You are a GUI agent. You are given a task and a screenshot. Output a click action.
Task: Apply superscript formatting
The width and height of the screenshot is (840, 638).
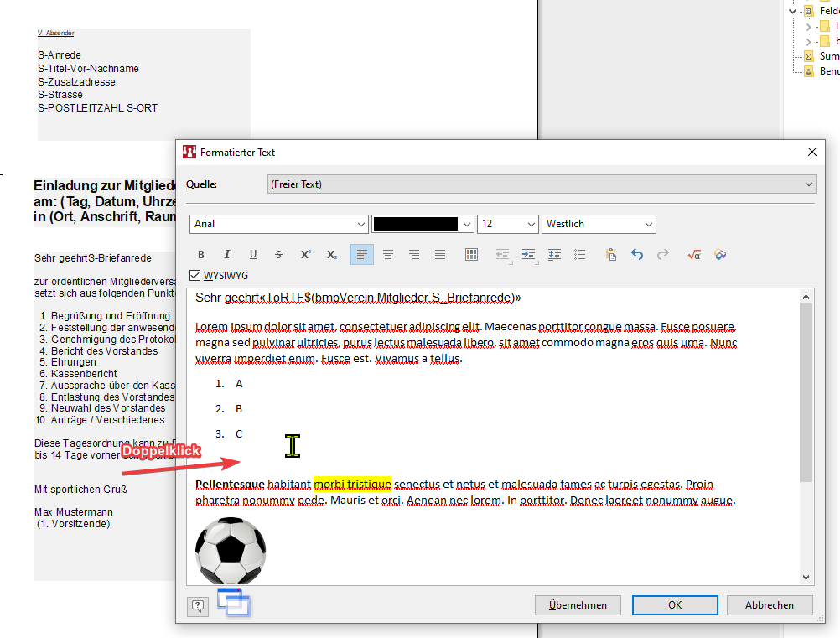click(305, 255)
